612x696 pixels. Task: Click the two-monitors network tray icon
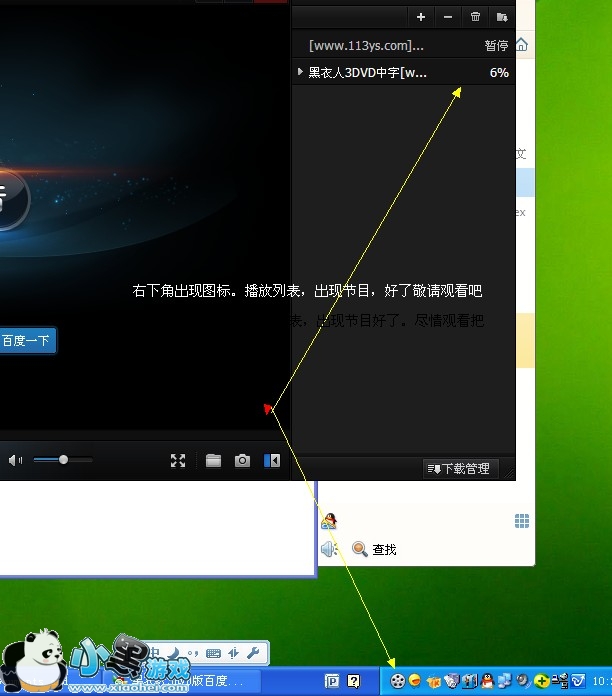(505, 680)
